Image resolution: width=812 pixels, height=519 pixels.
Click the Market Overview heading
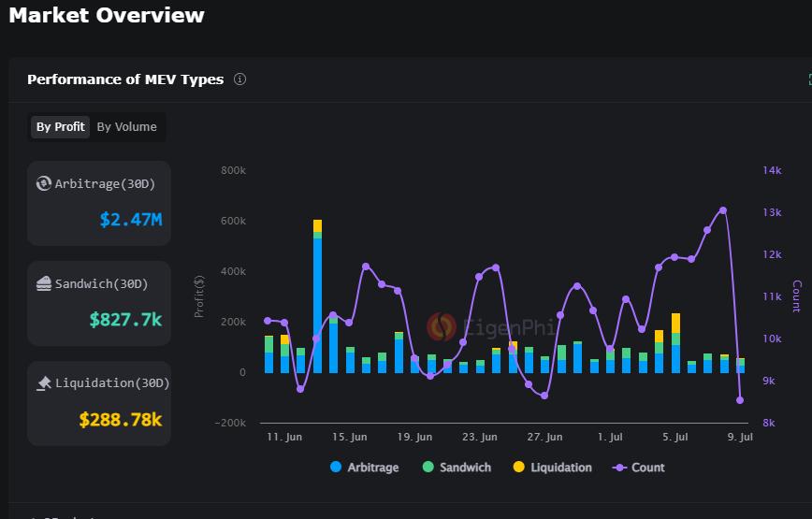107,15
